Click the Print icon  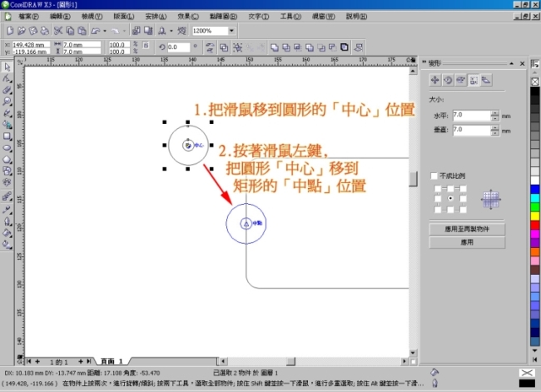[45, 31]
